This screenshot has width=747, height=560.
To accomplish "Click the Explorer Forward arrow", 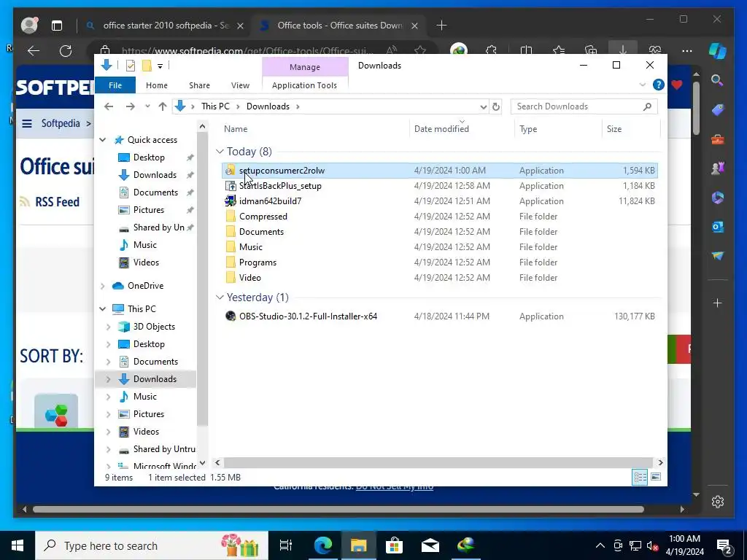I will pos(130,106).
